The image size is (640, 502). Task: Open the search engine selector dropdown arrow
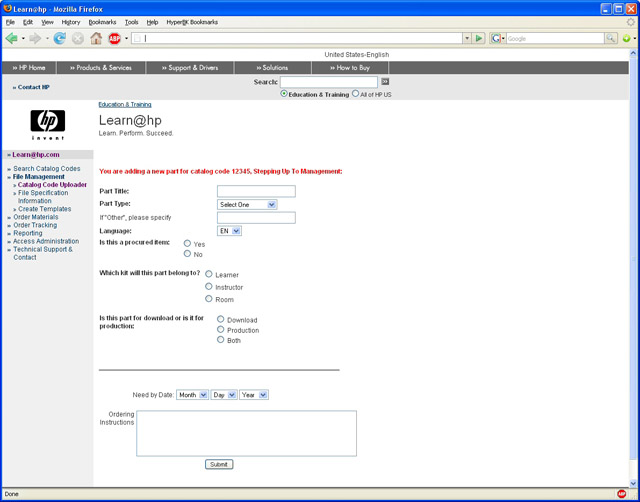[503, 38]
